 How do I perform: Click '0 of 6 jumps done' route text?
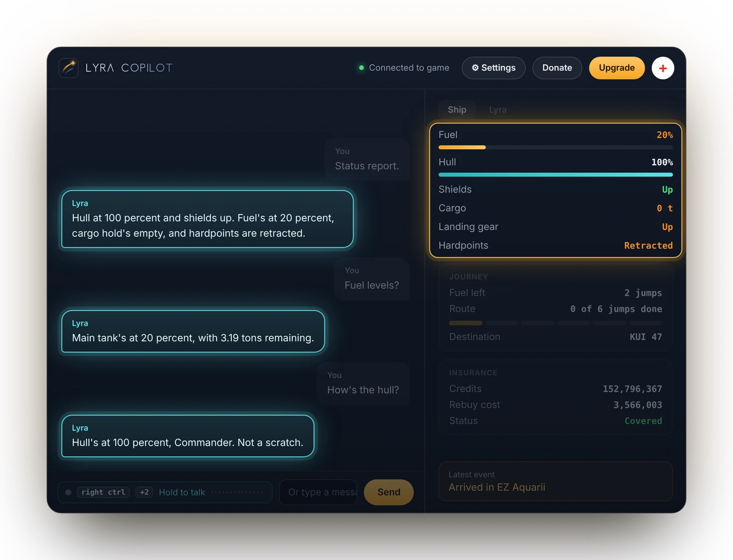click(616, 309)
